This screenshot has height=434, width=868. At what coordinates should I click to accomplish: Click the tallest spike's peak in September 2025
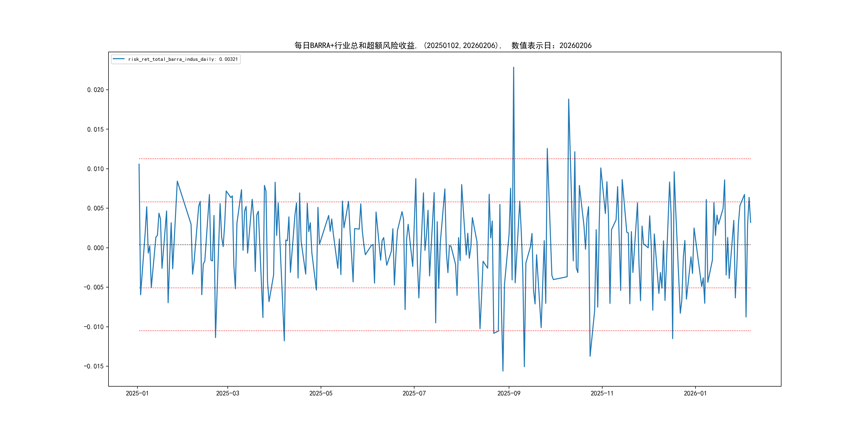tap(514, 68)
